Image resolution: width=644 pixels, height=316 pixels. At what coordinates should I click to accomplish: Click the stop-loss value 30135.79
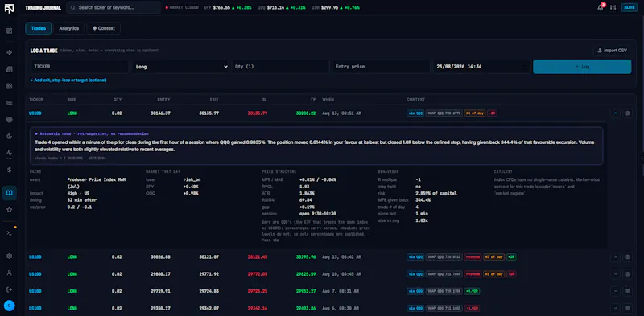pos(257,113)
